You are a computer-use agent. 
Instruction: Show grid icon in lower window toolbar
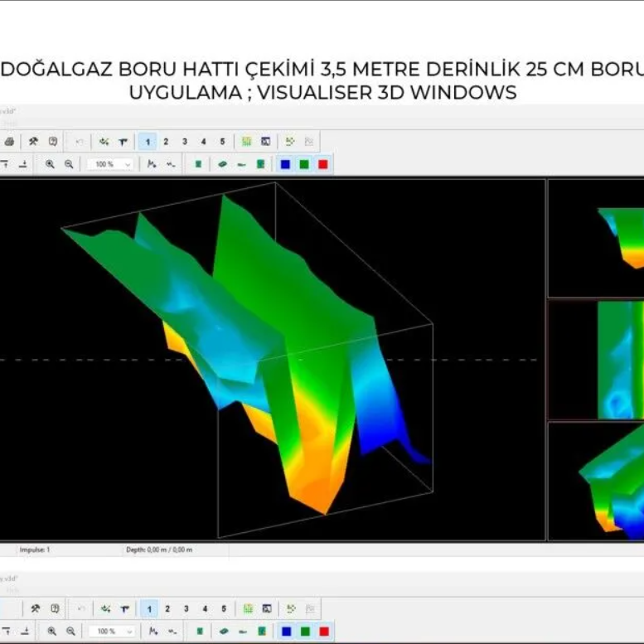[248, 608]
